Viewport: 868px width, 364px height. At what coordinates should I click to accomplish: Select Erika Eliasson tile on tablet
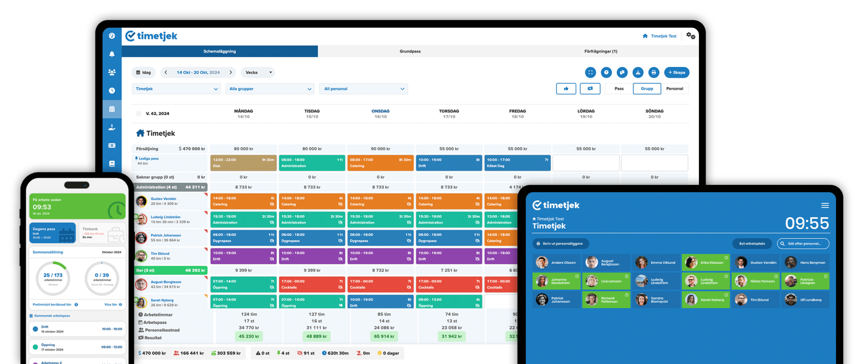click(706, 263)
